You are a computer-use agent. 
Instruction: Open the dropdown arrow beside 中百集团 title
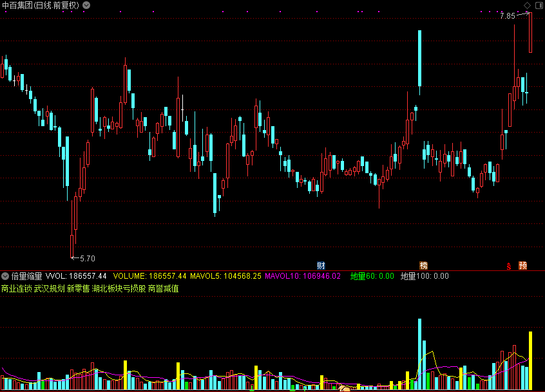pos(86,5)
